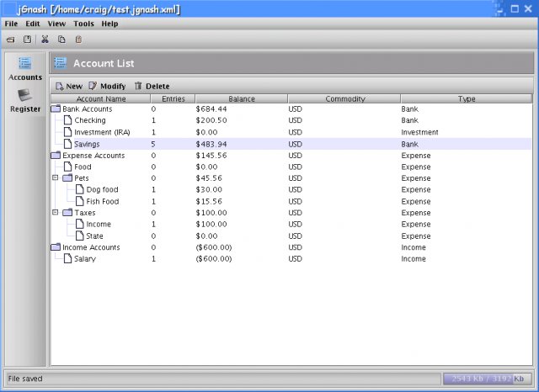Click the $45.56 balance cell
The height and width of the screenshot is (392, 539).
[x=209, y=178]
